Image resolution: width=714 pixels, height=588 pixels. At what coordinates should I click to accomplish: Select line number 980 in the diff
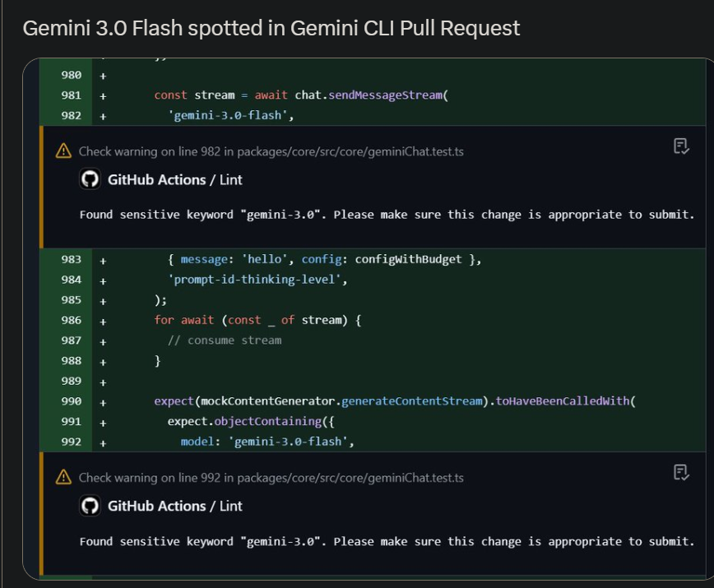(x=71, y=75)
